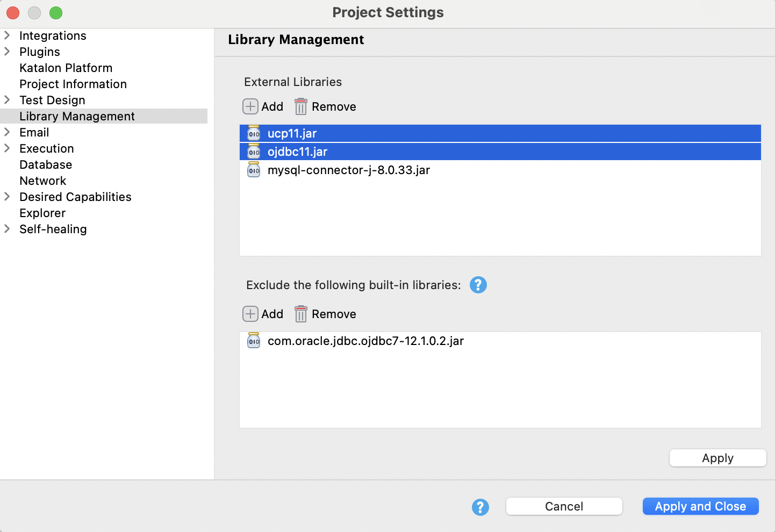Cancel the Project Settings dialog

(x=564, y=506)
